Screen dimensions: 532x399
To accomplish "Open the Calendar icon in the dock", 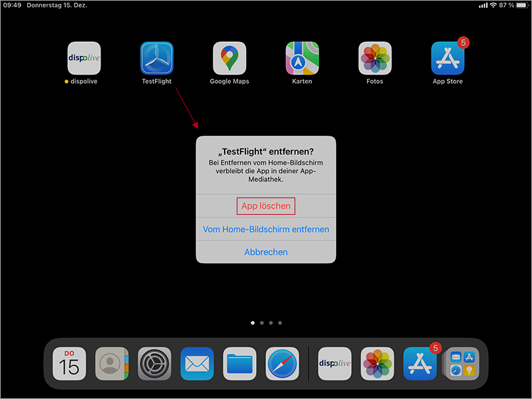I will point(69,363).
